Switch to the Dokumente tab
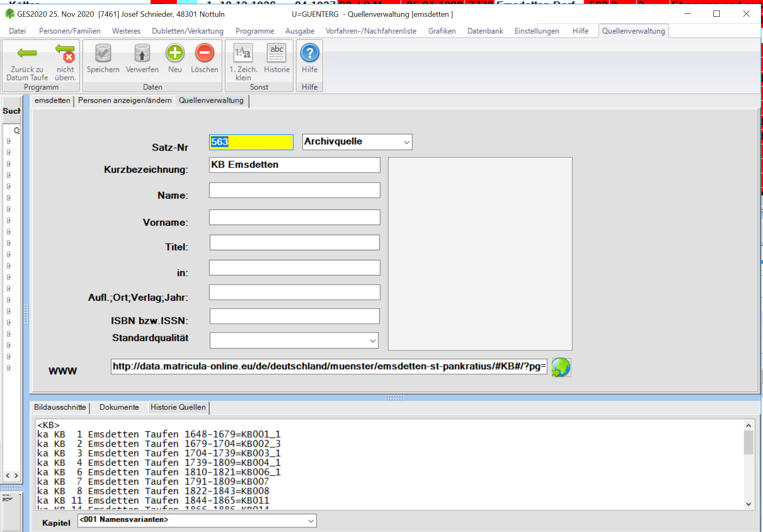 tap(119, 407)
